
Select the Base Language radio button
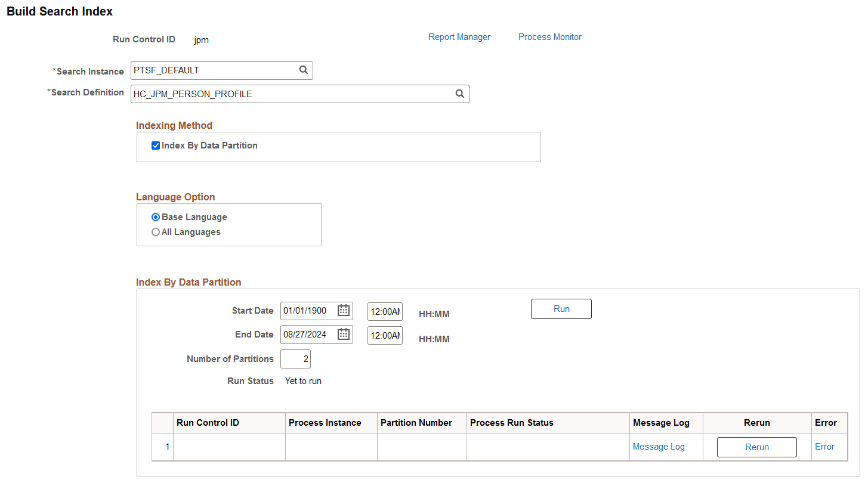155,216
